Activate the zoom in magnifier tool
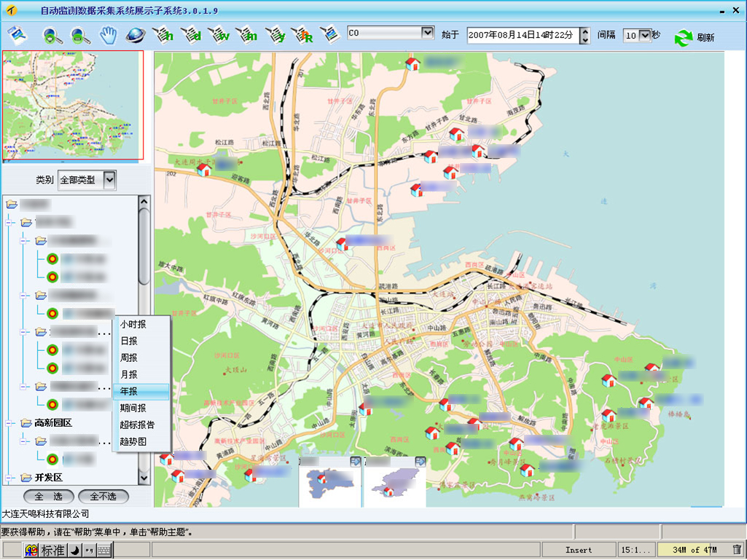747x560 pixels. point(52,36)
